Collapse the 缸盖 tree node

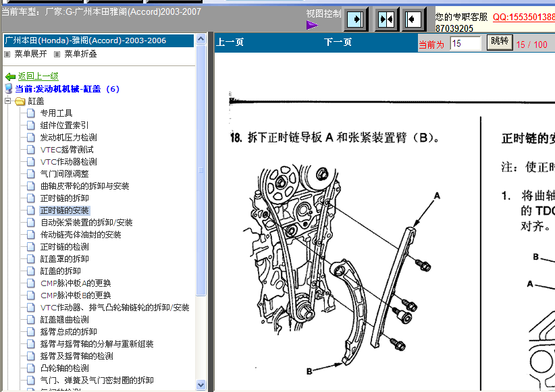tap(8, 101)
